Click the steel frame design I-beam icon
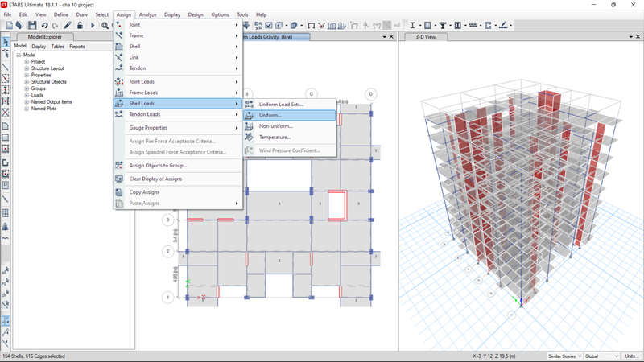Viewport: 644px width, 362px height. point(412,26)
